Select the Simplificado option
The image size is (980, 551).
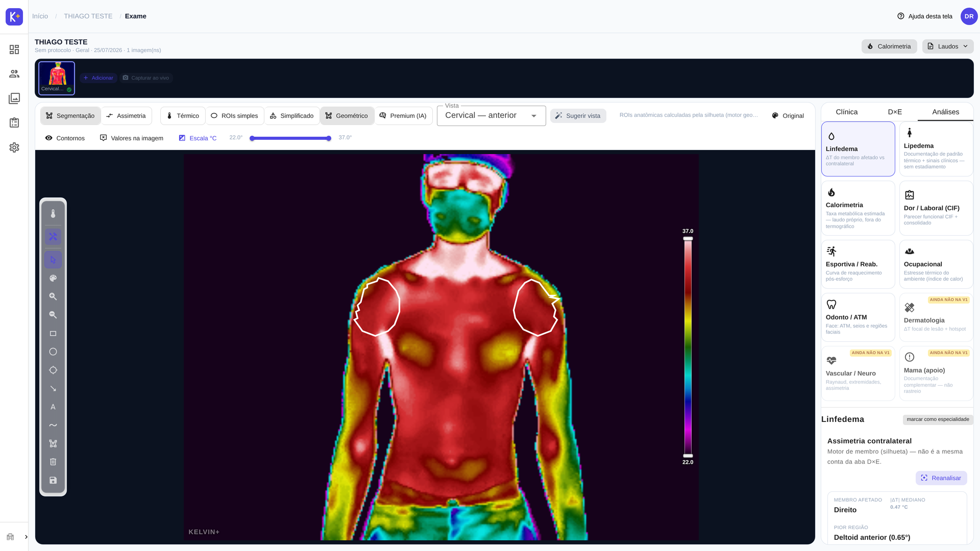tap(292, 116)
